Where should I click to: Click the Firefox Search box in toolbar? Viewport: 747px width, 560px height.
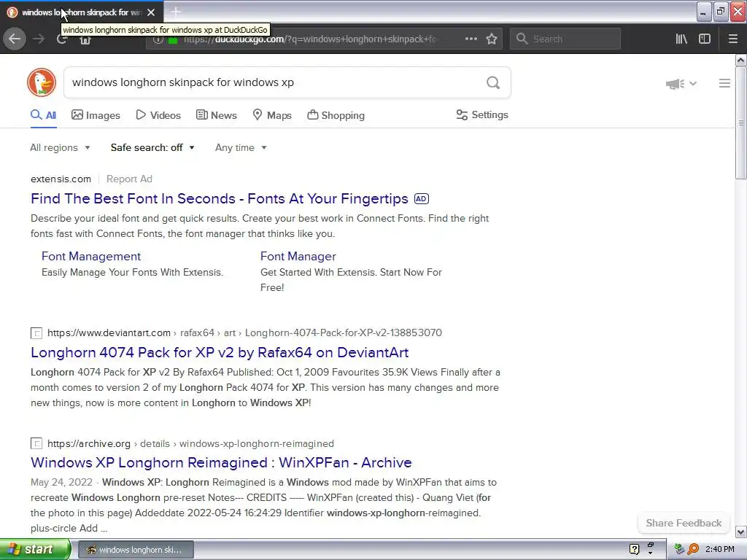coord(565,39)
